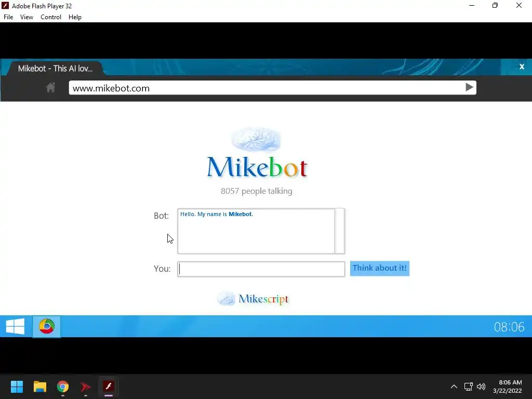Click the 8057 people talking text

[x=257, y=191]
